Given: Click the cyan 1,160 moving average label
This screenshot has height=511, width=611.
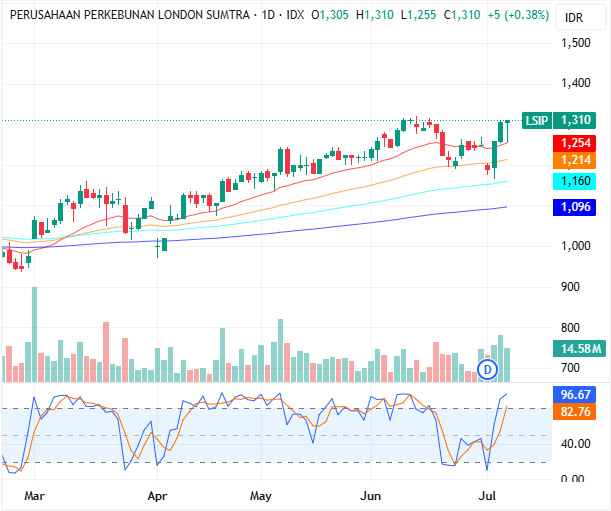Looking at the screenshot, I should point(575,181).
